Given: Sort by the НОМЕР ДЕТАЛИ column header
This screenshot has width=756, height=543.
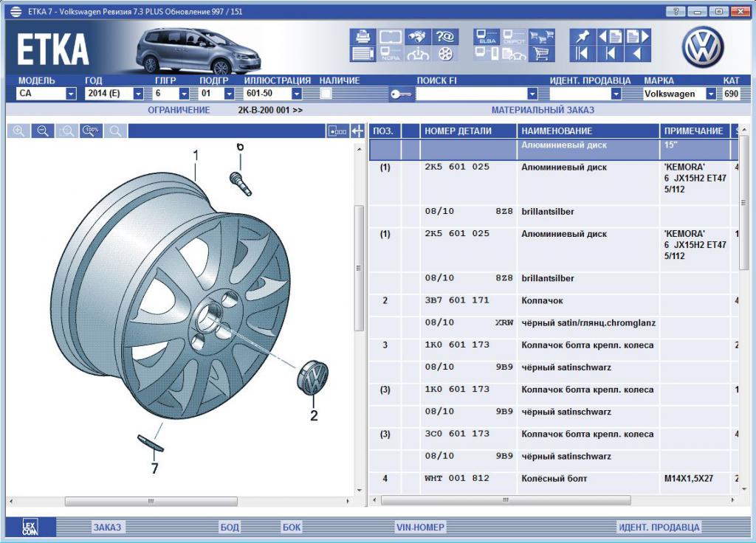Looking at the screenshot, I should 468,131.
